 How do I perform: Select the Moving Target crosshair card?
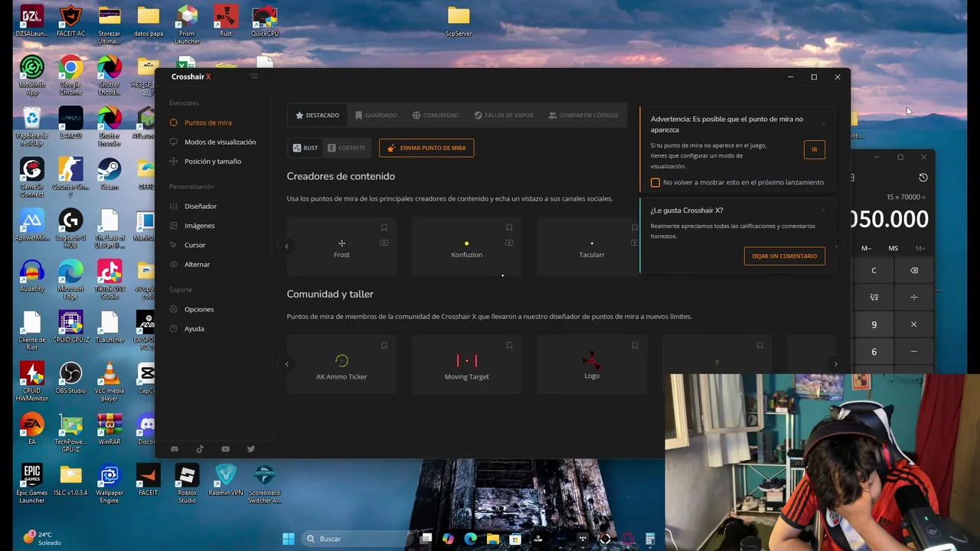[x=466, y=364]
